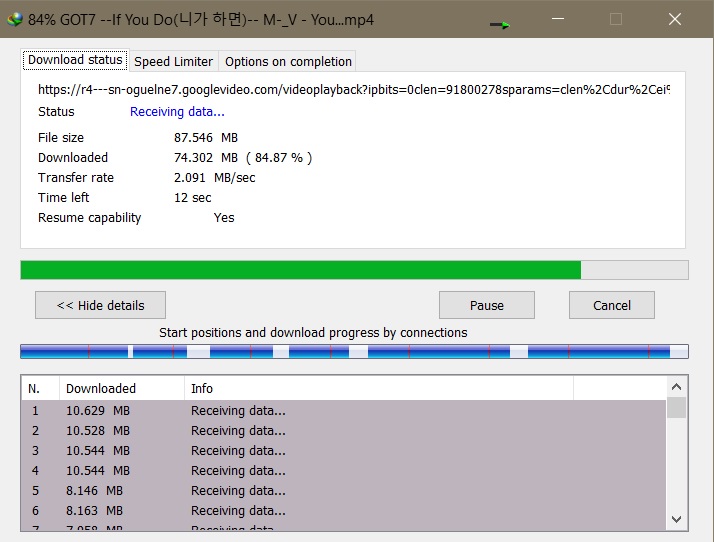The width and height of the screenshot is (714, 542).
Task: Select connection row 6 with 8.163 MB
Action: click(343, 511)
